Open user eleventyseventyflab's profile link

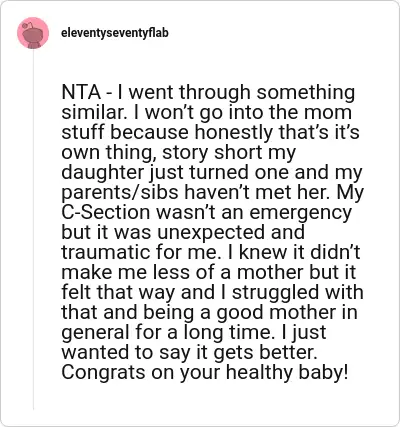(x=115, y=33)
